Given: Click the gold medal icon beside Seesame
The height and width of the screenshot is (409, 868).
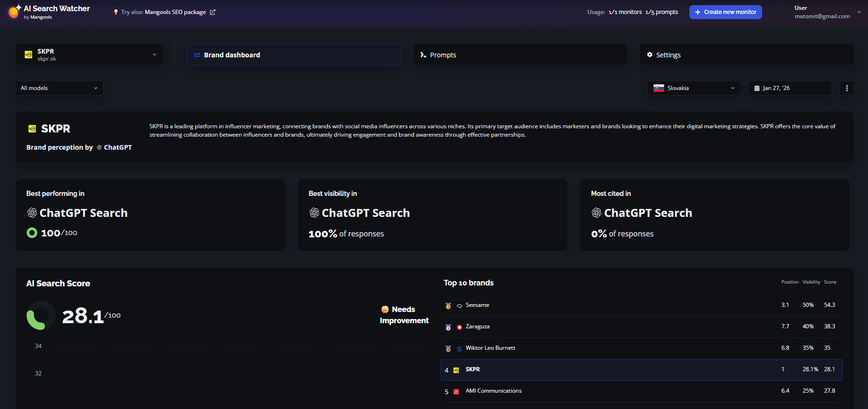Looking at the screenshot, I should click(448, 306).
